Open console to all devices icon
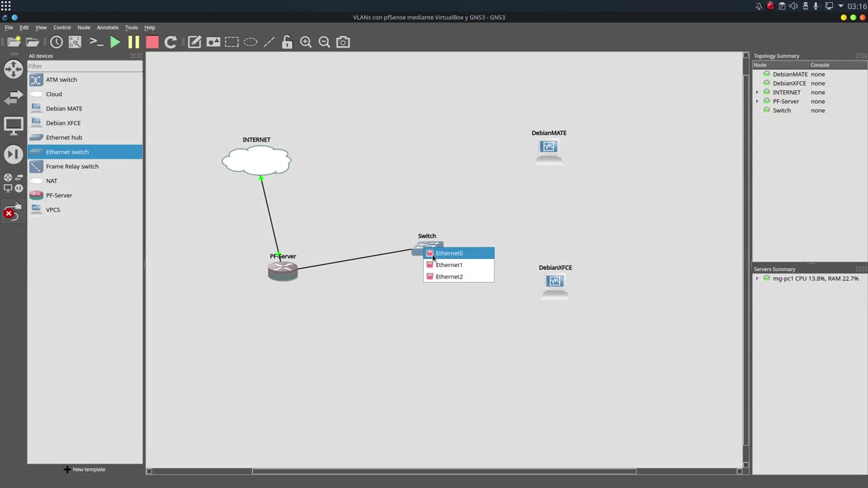The image size is (868, 488). 96,42
